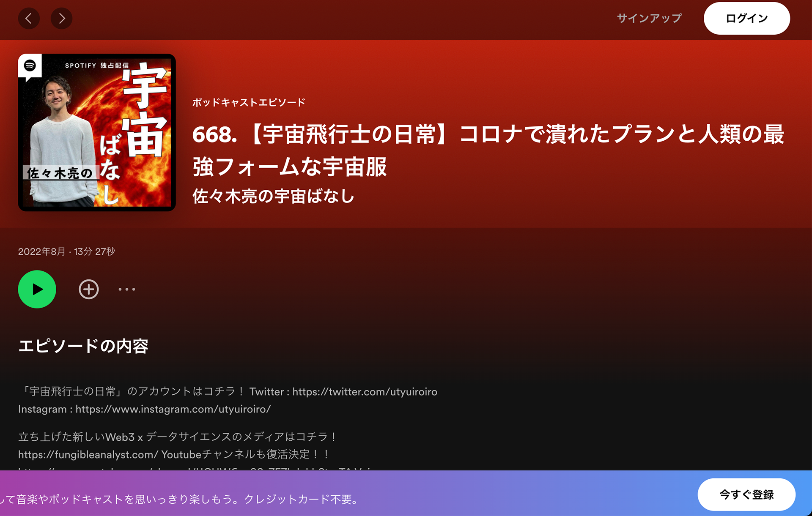Go back with the left arrow button
The image size is (812, 516).
point(29,18)
